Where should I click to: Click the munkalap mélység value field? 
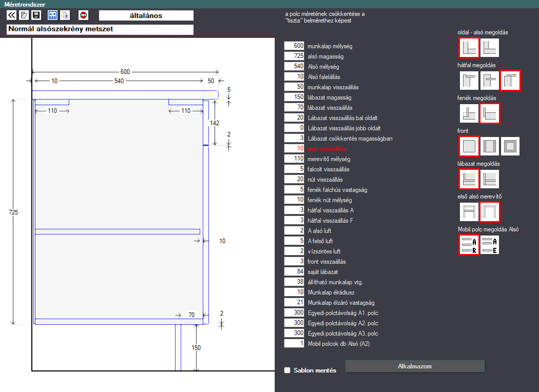click(294, 46)
